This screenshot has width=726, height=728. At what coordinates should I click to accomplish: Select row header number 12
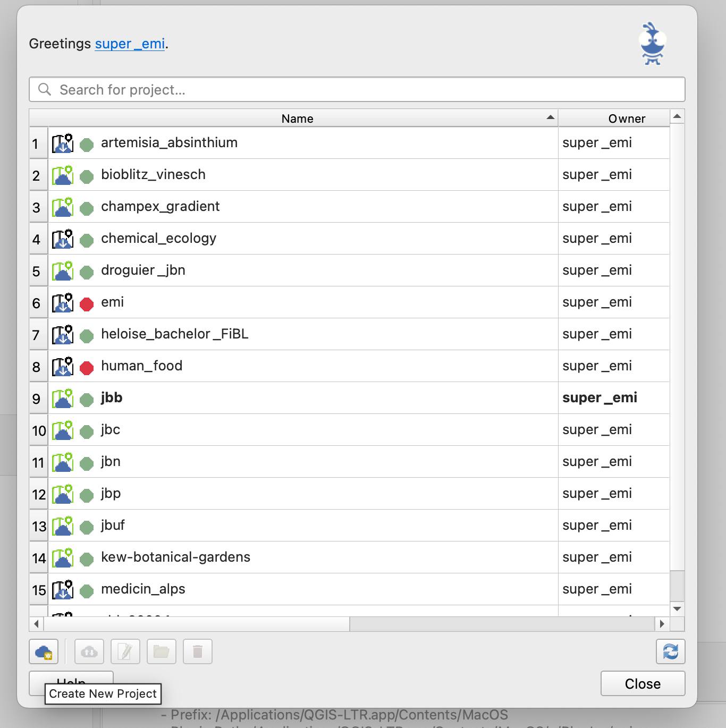click(39, 494)
